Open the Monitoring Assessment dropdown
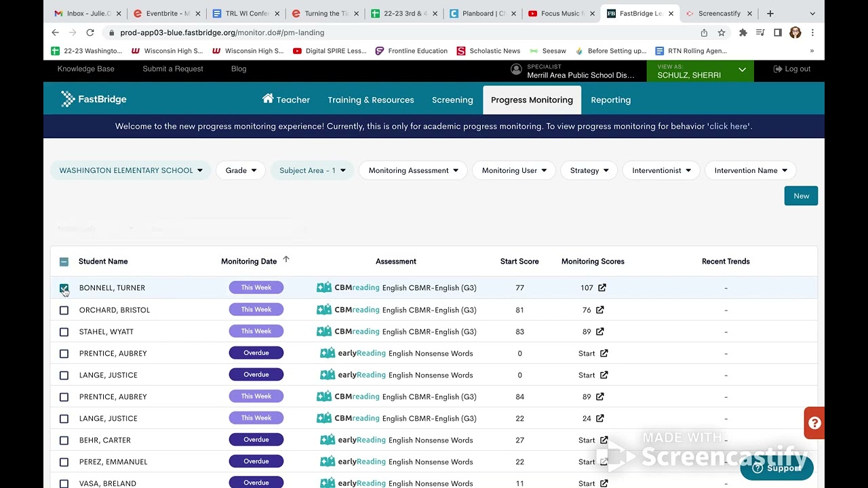Screen dimensions: 868x488 tap(413, 170)
